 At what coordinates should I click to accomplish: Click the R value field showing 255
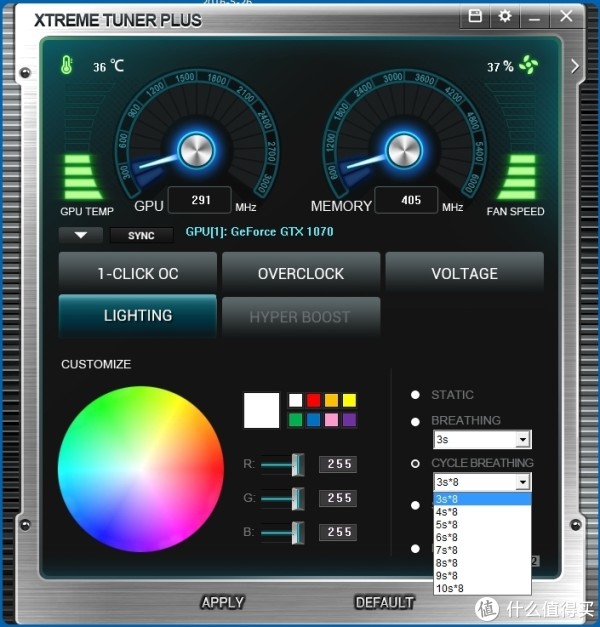pos(338,464)
